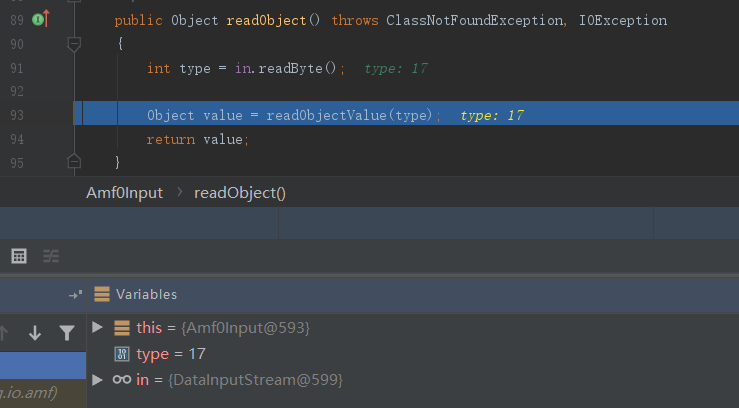
Task: Toggle a breakpoint on line 91 gutter
Action: tap(40, 68)
